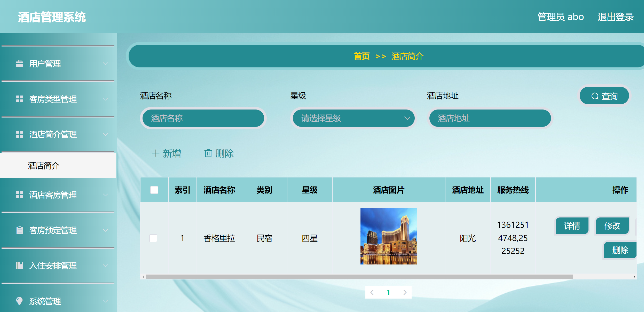
Task: Navigate to 首页 via breadcrumb
Action: click(361, 56)
